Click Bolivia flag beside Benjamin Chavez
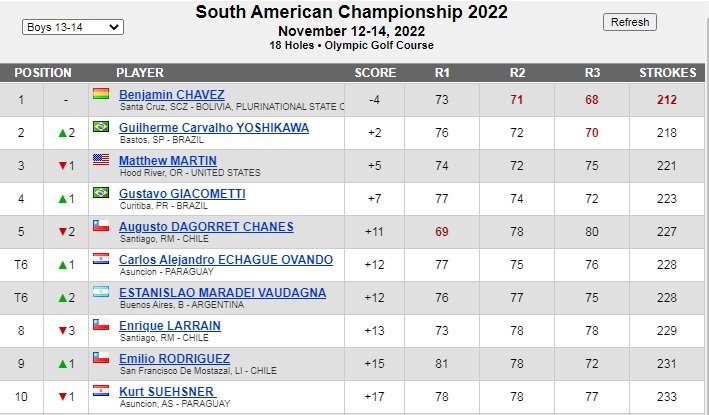This screenshot has width=709, height=415. [101, 94]
